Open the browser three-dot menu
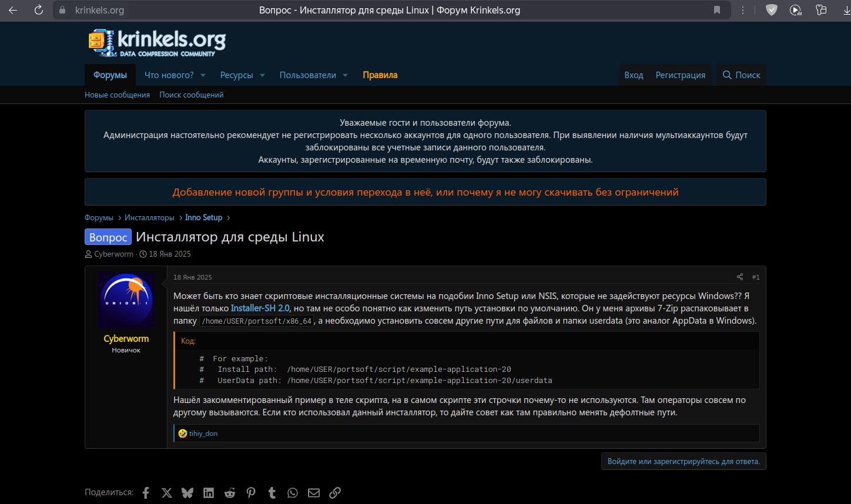 (743, 10)
